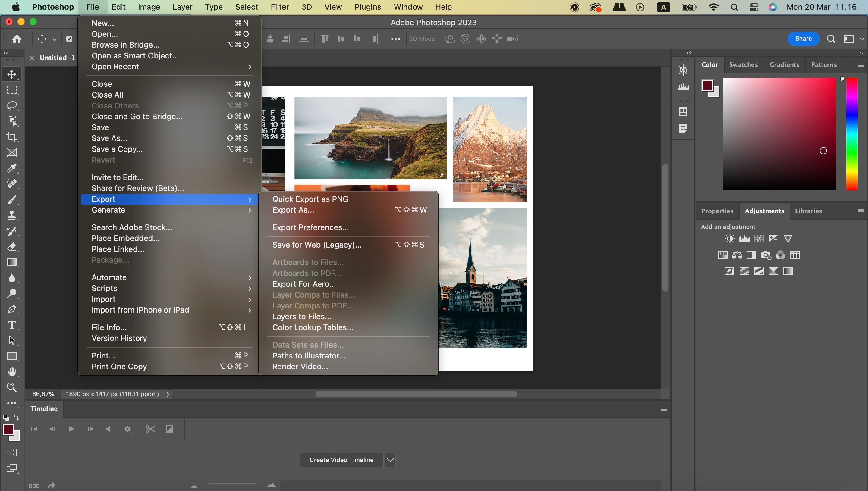Click the Libraries tab
The height and width of the screenshot is (491, 868).
(809, 210)
